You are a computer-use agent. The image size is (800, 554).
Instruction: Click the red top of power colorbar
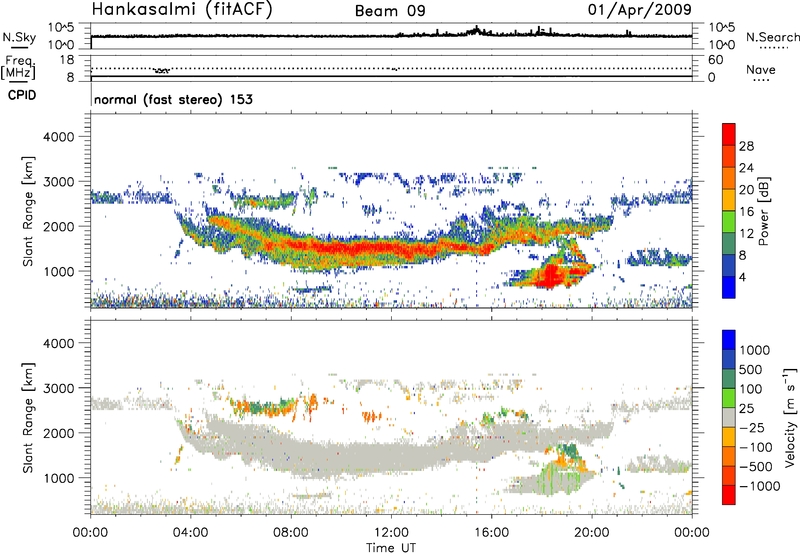[x=729, y=134]
